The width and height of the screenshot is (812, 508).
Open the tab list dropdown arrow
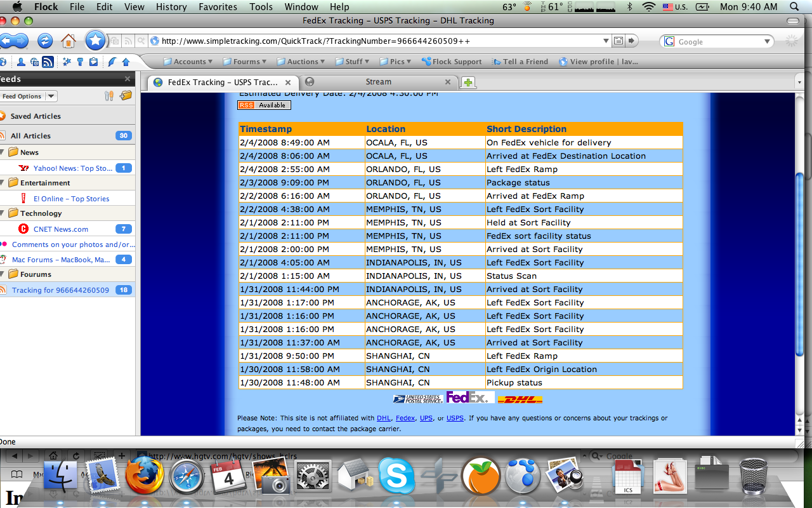(x=800, y=83)
